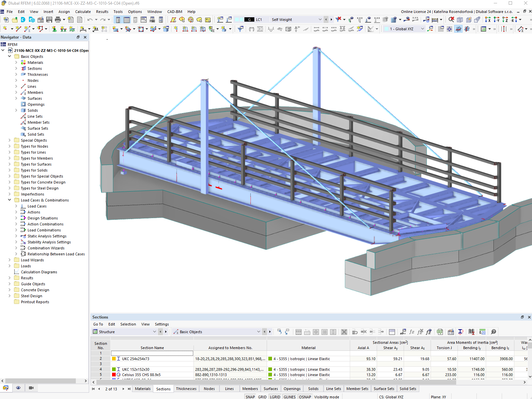The image size is (532, 399).
Task: Enable OSNAP in the status bar
Action: [x=305, y=396]
